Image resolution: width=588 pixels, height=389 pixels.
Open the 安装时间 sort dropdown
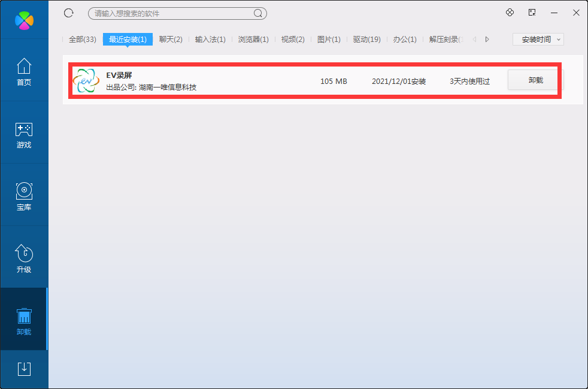537,39
